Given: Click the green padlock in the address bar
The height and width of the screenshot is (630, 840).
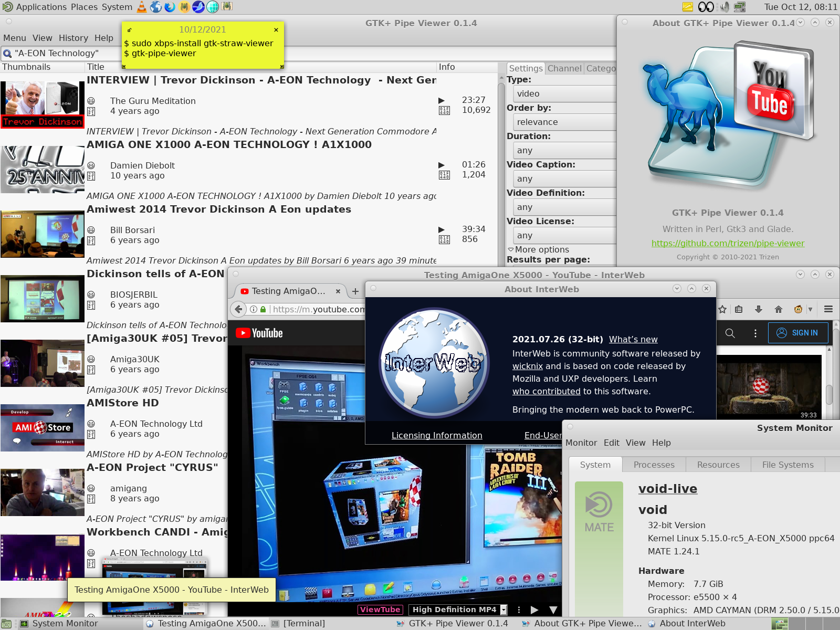Looking at the screenshot, I should 263,309.
